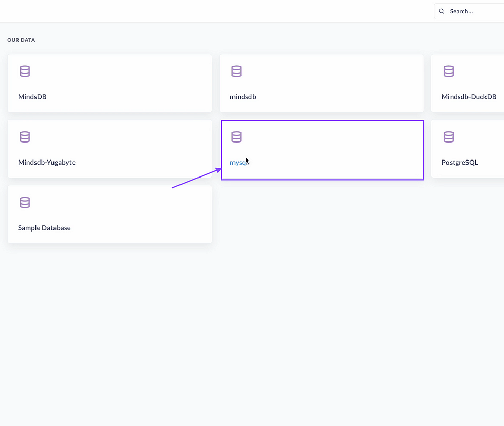The width and height of the screenshot is (504, 426).
Task: Click the MindsDB database icon
Action: click(25, 72)
